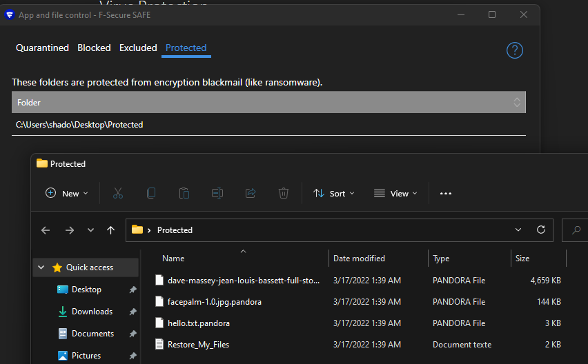588x364 pixels.
Task: Open Documents in the navigation pane
Action: click(x=92, y=334)
